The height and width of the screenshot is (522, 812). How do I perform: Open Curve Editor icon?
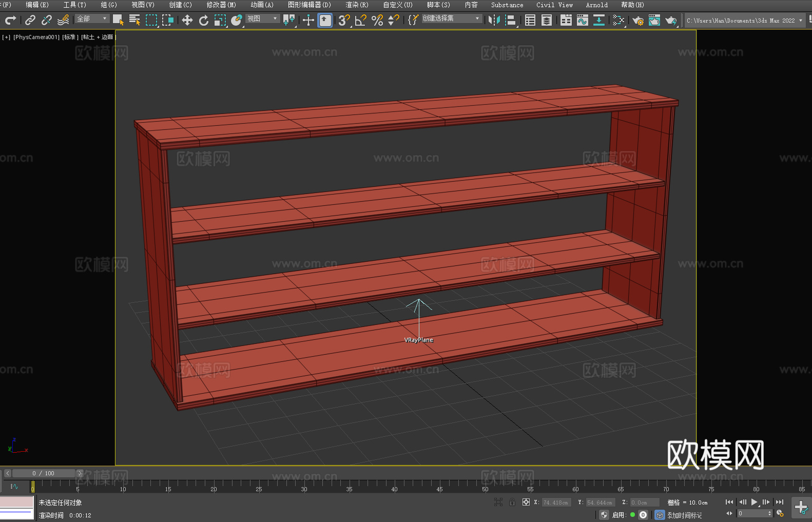(583, 20)
